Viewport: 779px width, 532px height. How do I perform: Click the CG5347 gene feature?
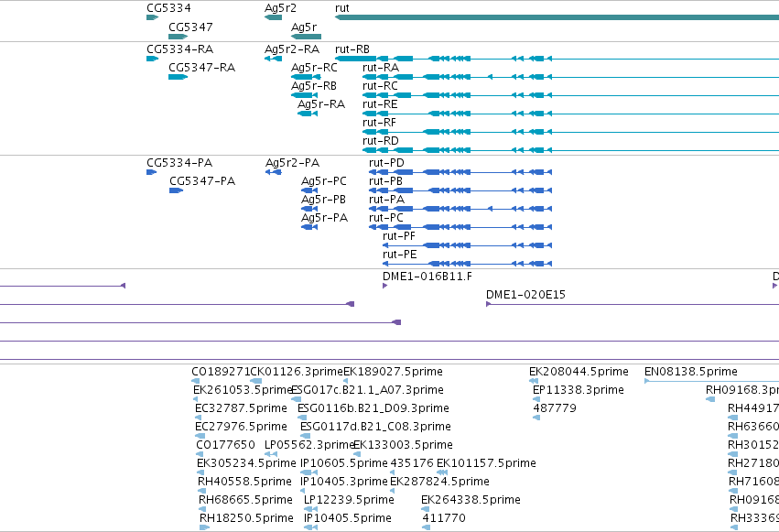(x=178, y=37)
